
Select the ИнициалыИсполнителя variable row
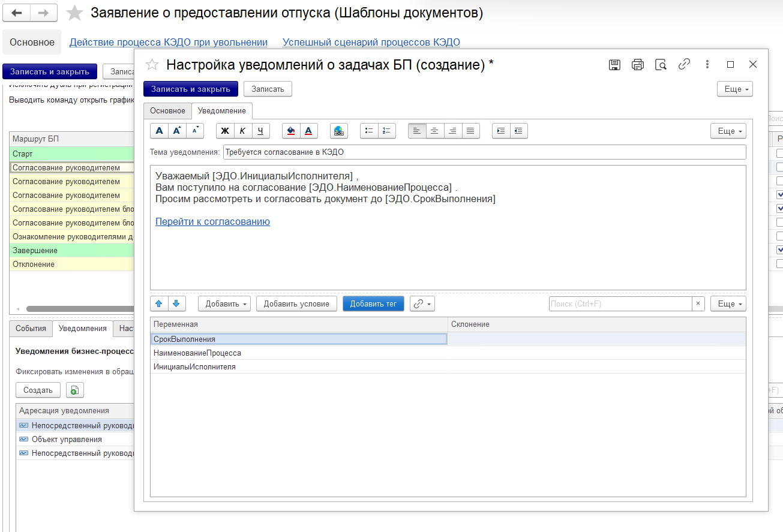click(448, 366)
